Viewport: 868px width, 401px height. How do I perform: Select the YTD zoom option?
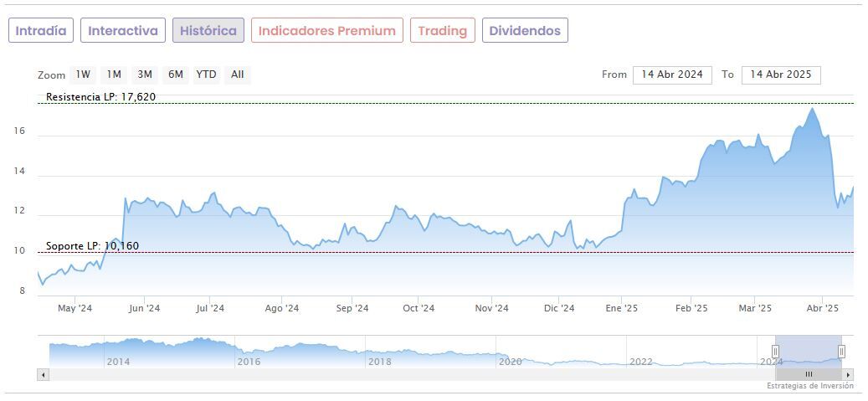click(x=206, y=75)
